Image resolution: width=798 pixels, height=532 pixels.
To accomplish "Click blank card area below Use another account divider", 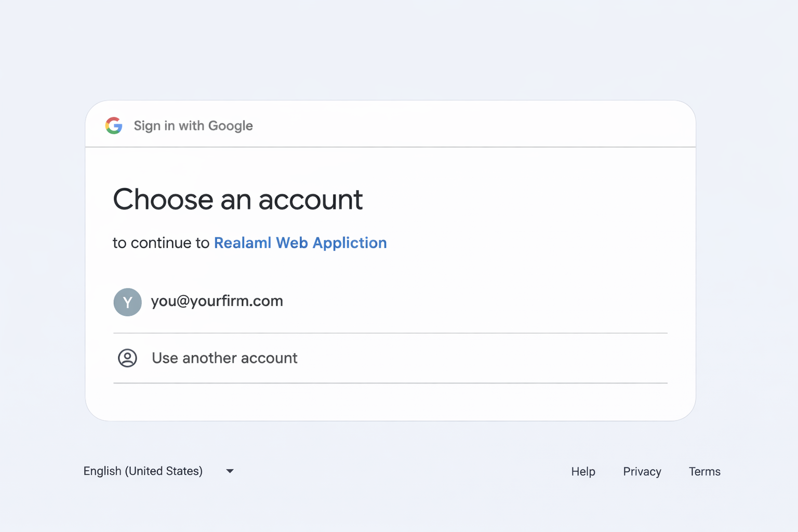I will (390, 402).
